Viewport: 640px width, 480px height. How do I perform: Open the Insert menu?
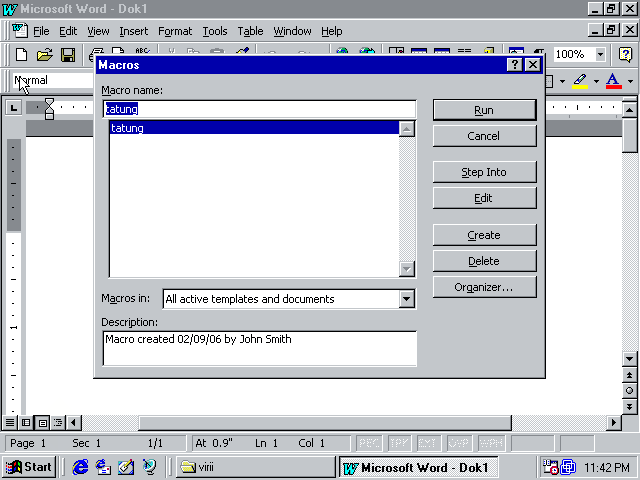(x=133, y=31)
